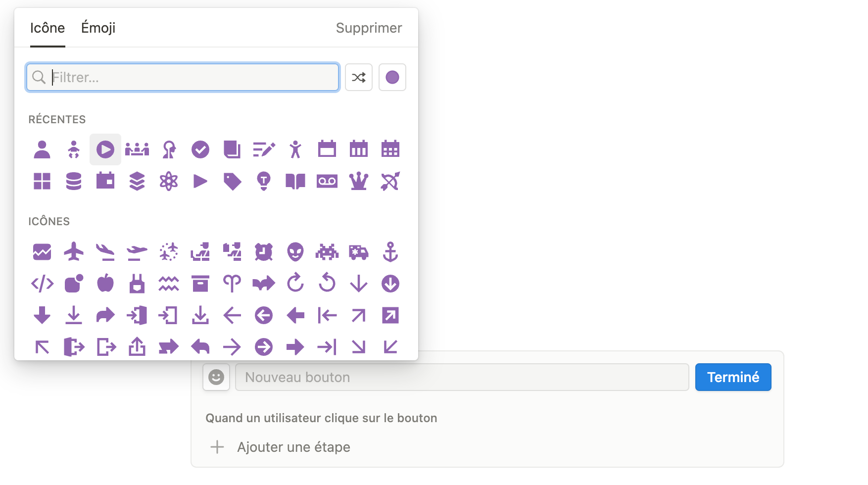
Task: Choose the bow and arrow icon
Action: tap(390, 181)
